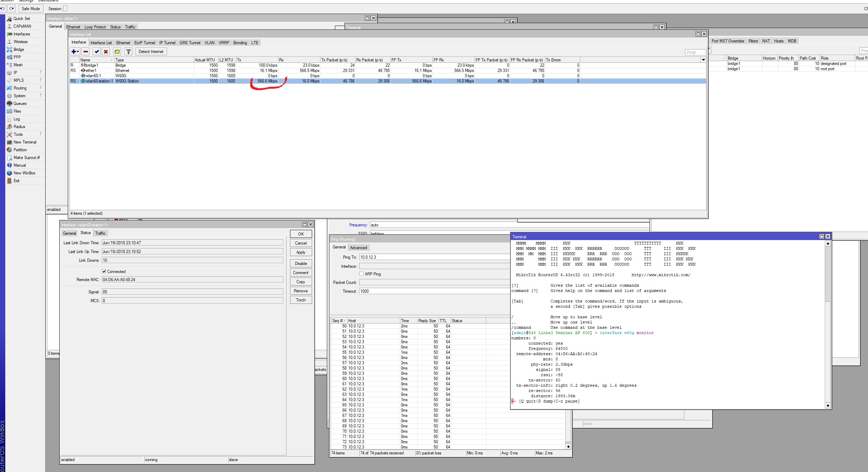Viewport: 868px width, 472px height.
Task: Click the undo arrow in top toolbar
Action: pos(2,8)
